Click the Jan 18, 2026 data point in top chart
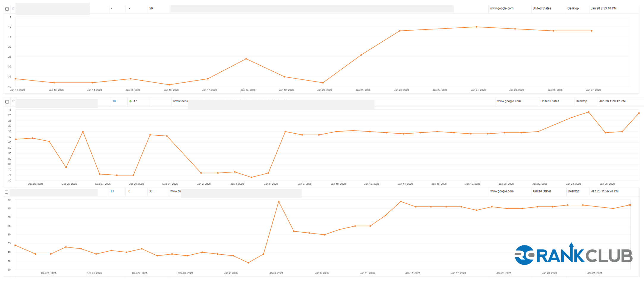Image resolution: width=644 pixels, height=282 pixels. [246, 59]
